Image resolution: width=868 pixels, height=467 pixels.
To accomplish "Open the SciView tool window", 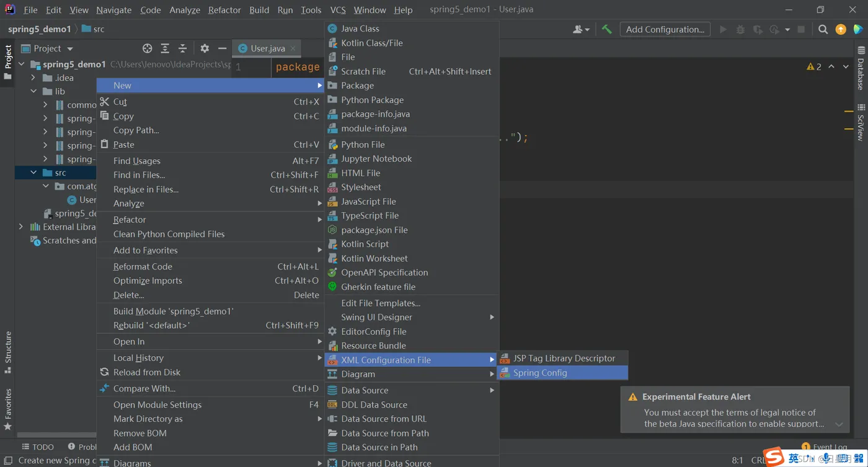I will pyautogui.click(x=861, y=122).
